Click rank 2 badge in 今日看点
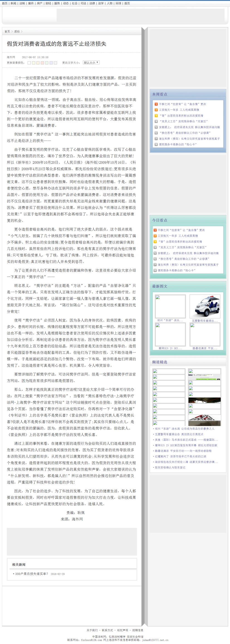This screenshot has width=230, height=644. (155, 236)
